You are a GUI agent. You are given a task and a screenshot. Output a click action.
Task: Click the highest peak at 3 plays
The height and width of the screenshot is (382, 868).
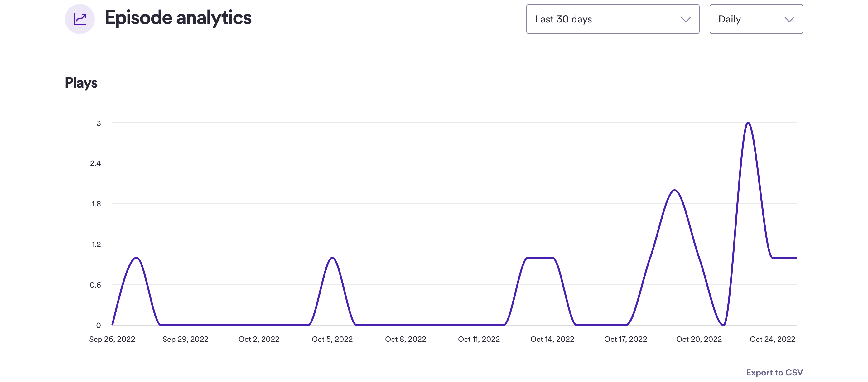pos(748,123)
